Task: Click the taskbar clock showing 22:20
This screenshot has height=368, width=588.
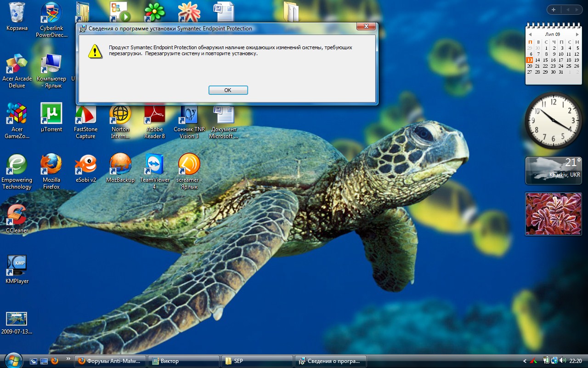Action: coord(576,361)
